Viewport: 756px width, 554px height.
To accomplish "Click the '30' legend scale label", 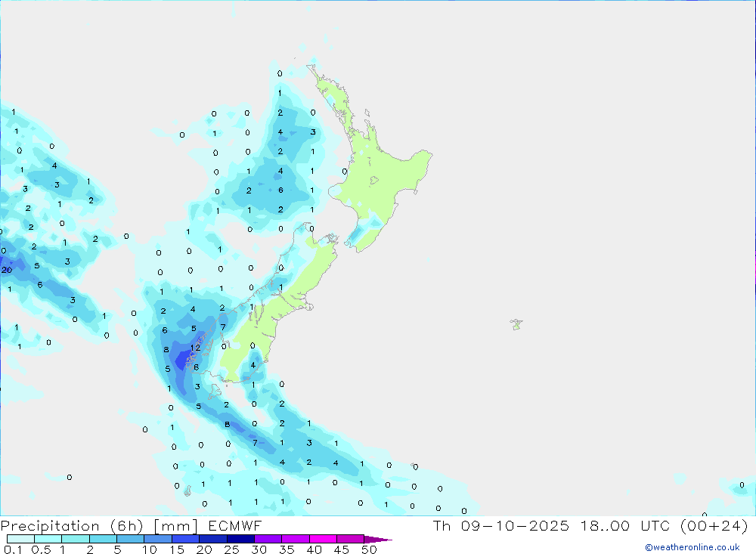I will pos(259,549).
